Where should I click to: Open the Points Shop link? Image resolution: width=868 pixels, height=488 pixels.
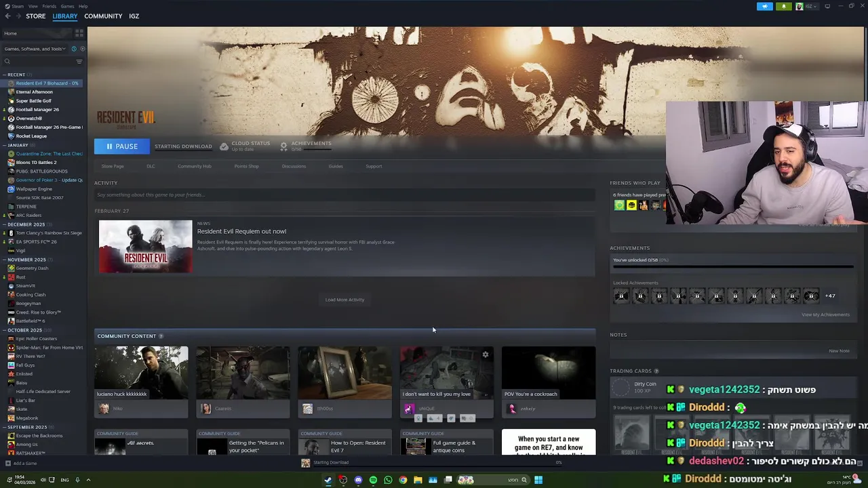click(246, 166)
